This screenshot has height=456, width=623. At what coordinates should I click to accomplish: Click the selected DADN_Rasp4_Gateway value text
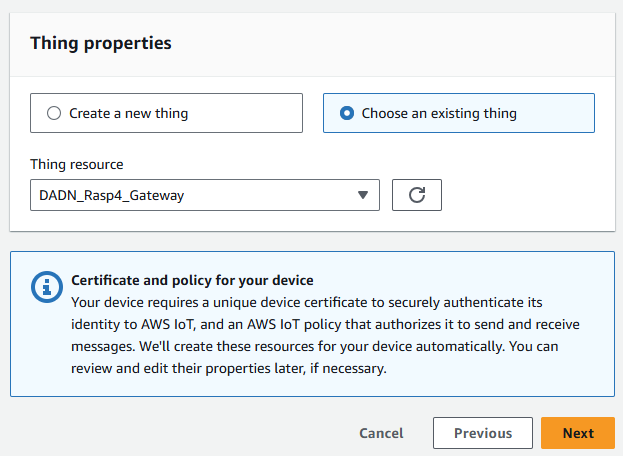click(x=111, y=196)
